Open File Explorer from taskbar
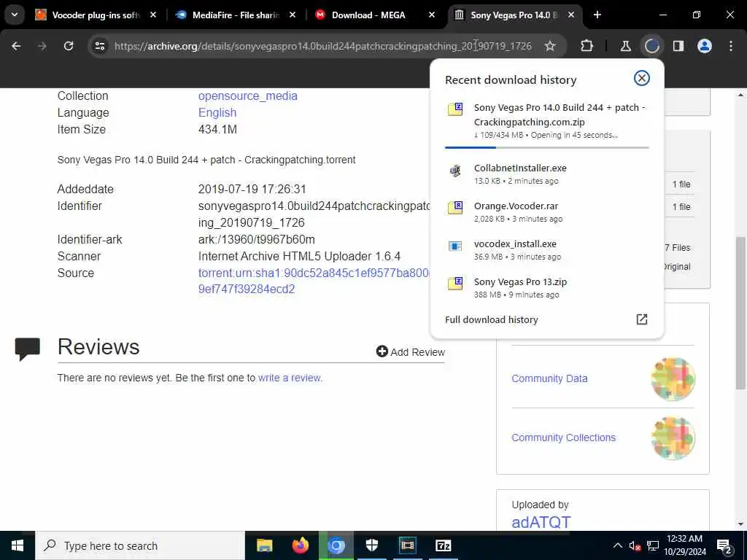This screenshot has height=560, width=747. 264,545
